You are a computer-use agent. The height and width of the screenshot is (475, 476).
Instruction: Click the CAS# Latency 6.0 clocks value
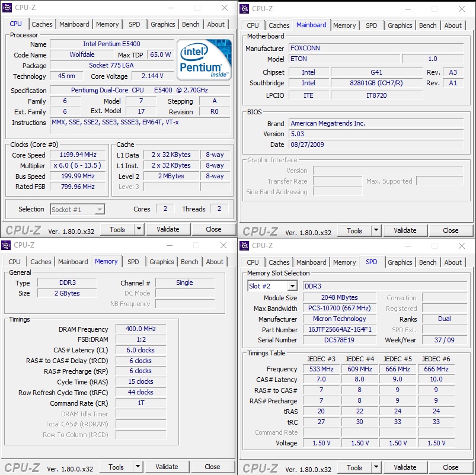pyautogui.click(x=140, y=350)
